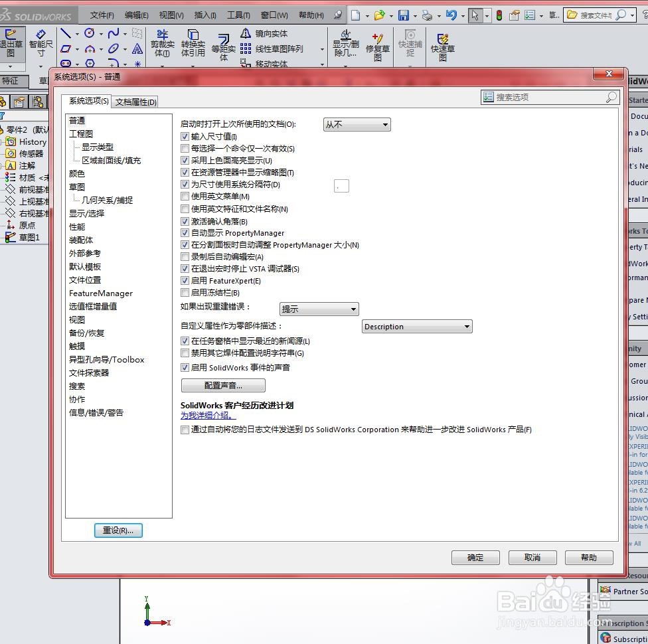
Task: Open the 工具(T) menu
Action: coord(238,15)
